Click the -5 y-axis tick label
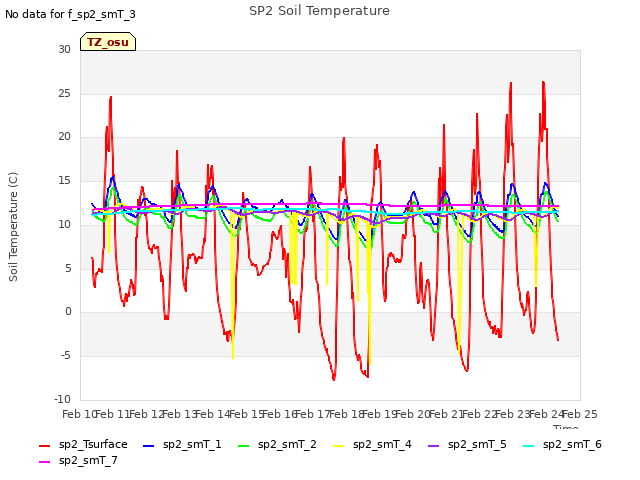 point(66,356)
